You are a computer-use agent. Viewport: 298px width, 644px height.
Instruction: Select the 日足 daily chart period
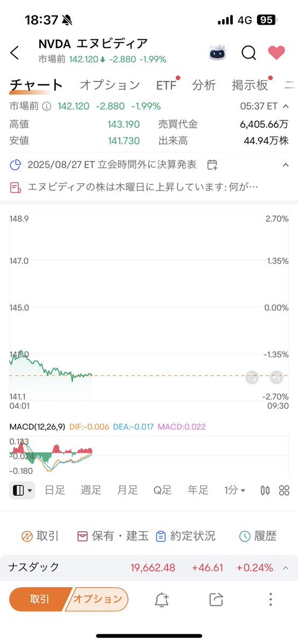55,490
